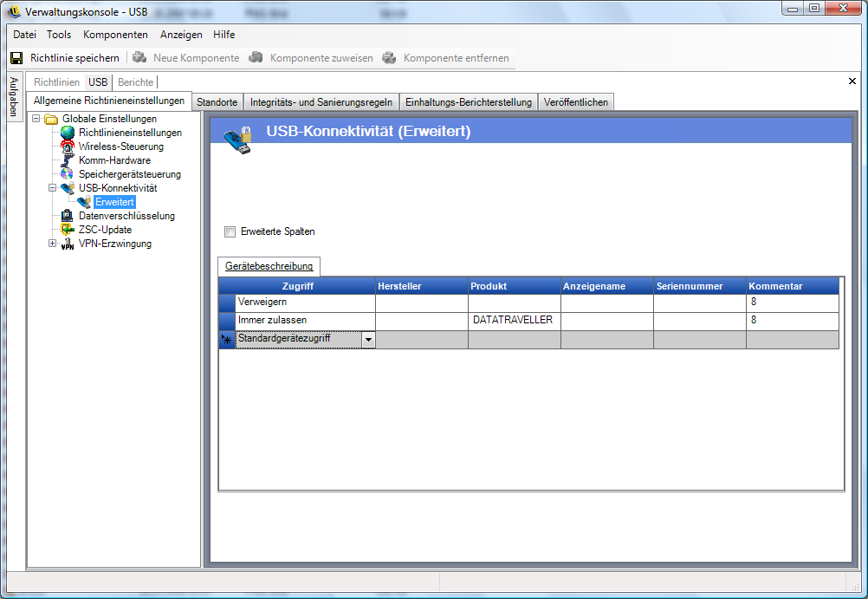Open the Standardgerätezugriff dropdown arrow
Screen dimensions: 868x599
pyautogui.click(x=369, y=340)
